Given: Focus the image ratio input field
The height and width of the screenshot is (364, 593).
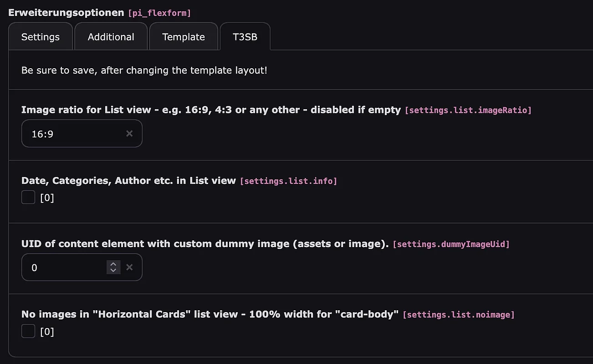Looking at the screenshot, I should point(73,134).
